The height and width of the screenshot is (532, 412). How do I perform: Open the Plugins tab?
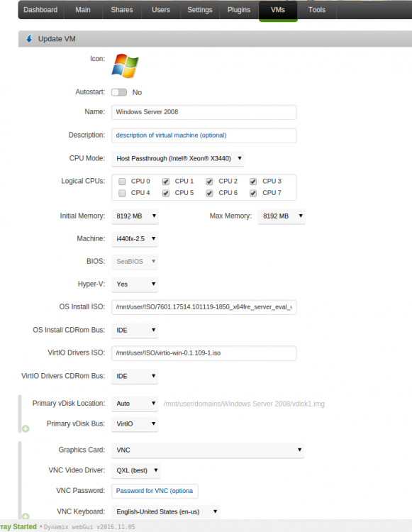pyautogui.click(x=239, y=10)
